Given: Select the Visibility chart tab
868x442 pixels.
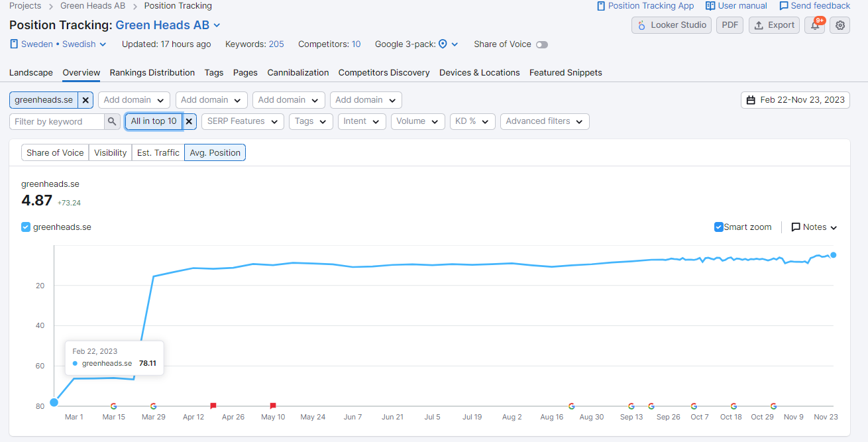Looking at the screenshot, I should tap(110, 153).
